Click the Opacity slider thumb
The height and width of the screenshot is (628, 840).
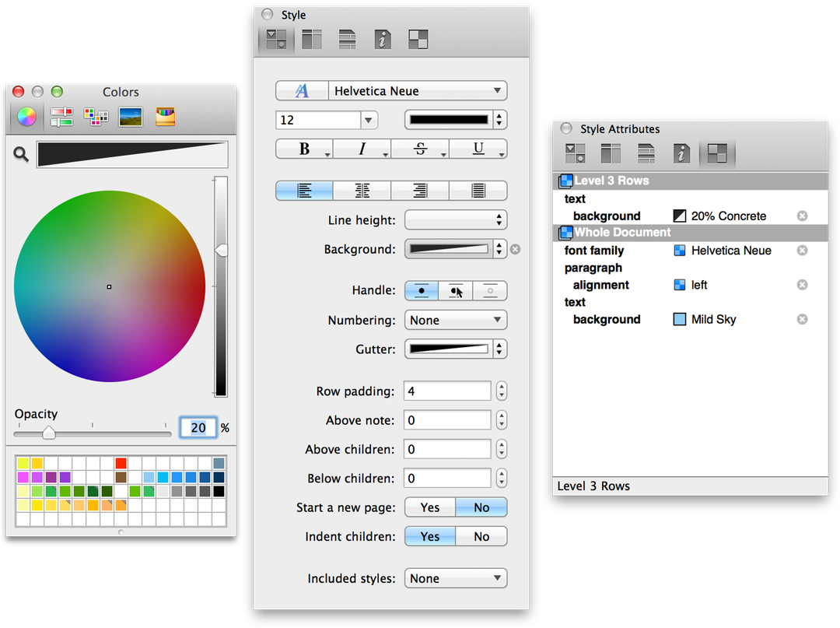pos(49,433)
